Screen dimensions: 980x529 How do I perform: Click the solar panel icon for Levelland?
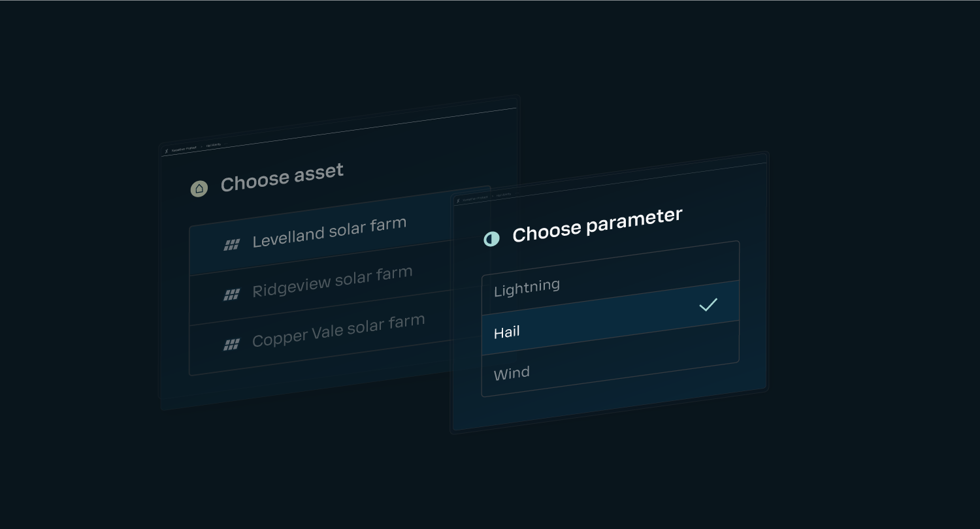(x=232, y=245)
